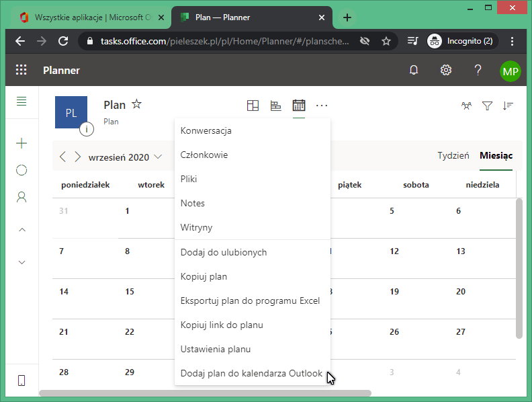Open the help question mark
The height and width of the screenshot is (402, 532).
pyautogui.click(x=478, y=70)
